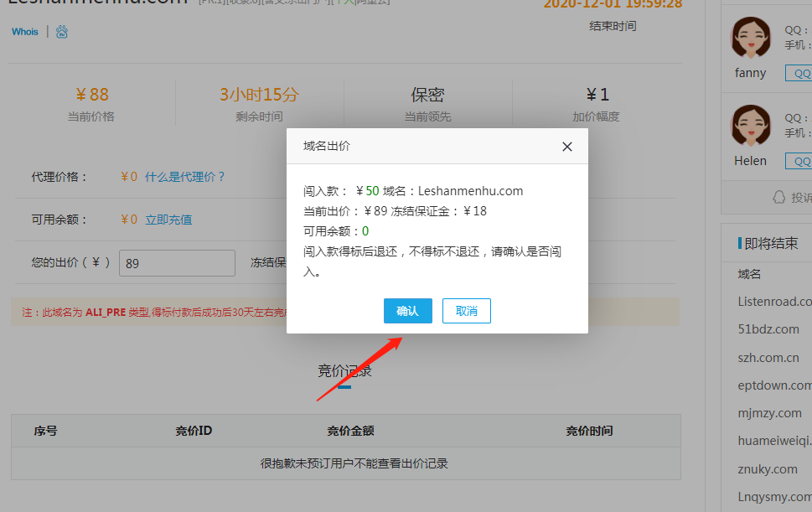This screenshot has height=512, width=812.
Task: Open the 51bdz.com domain entry
Action: 768,329
